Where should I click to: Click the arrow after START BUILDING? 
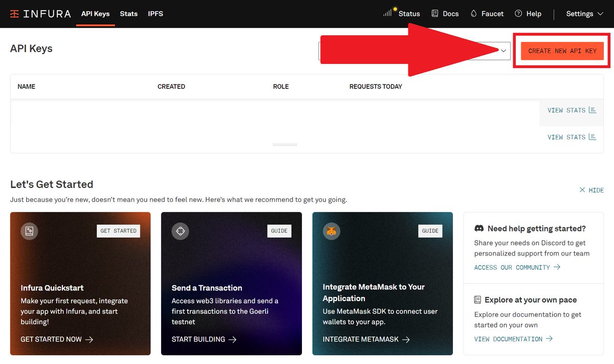(232, 339)
